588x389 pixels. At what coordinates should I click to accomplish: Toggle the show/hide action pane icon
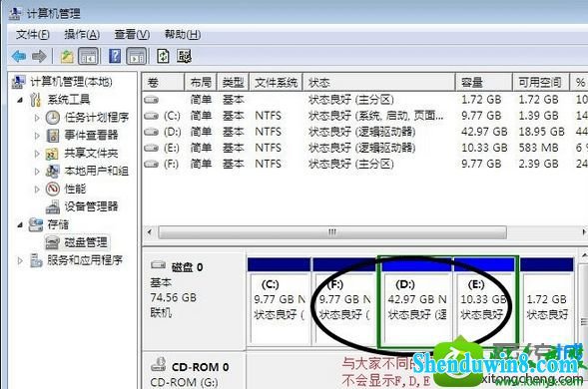tap(137, 57)
